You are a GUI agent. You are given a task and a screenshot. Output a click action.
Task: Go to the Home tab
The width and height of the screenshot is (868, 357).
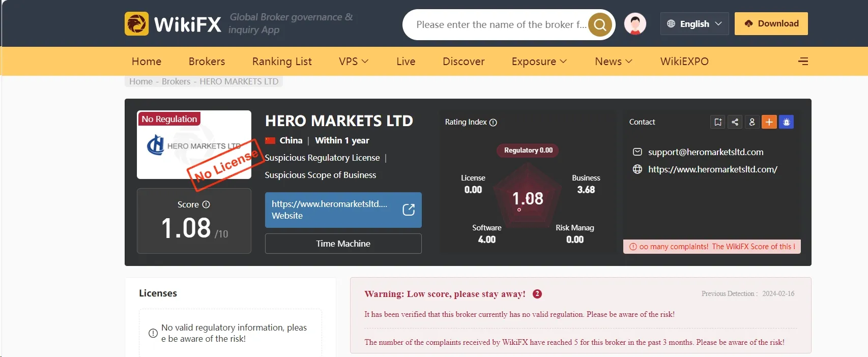[147, 62]
